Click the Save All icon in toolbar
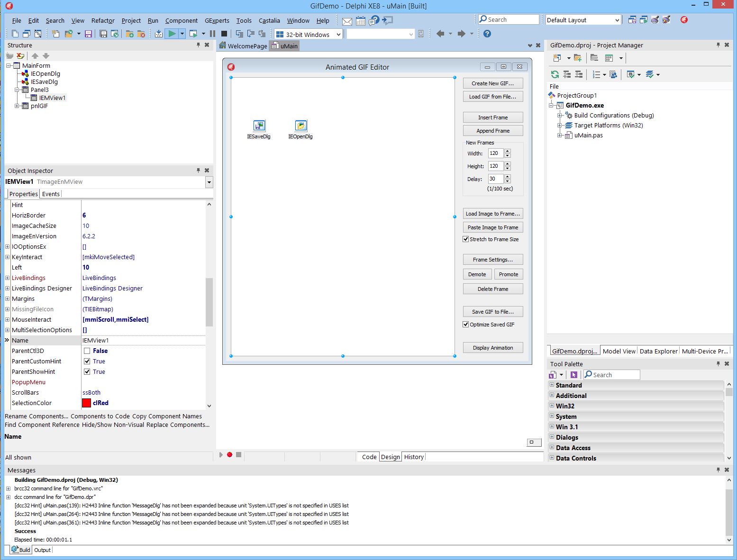737x560 pixels. click(x=103, y=34)
